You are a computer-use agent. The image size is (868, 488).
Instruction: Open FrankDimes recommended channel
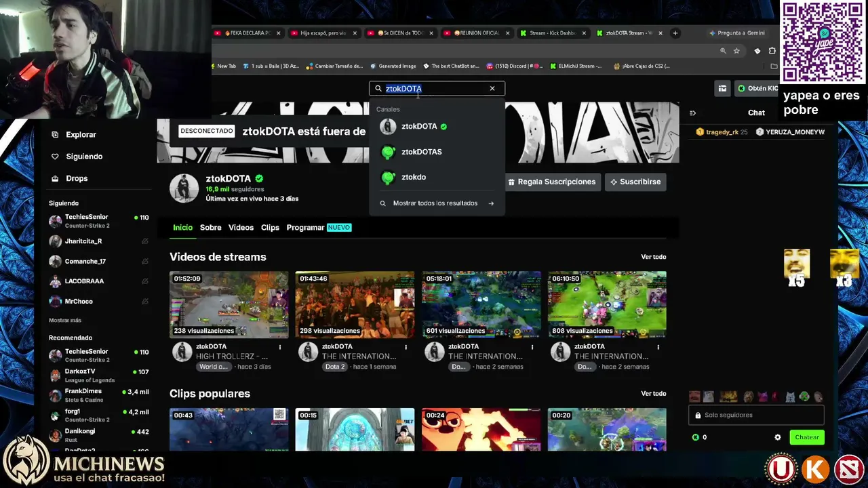(99, 395)
